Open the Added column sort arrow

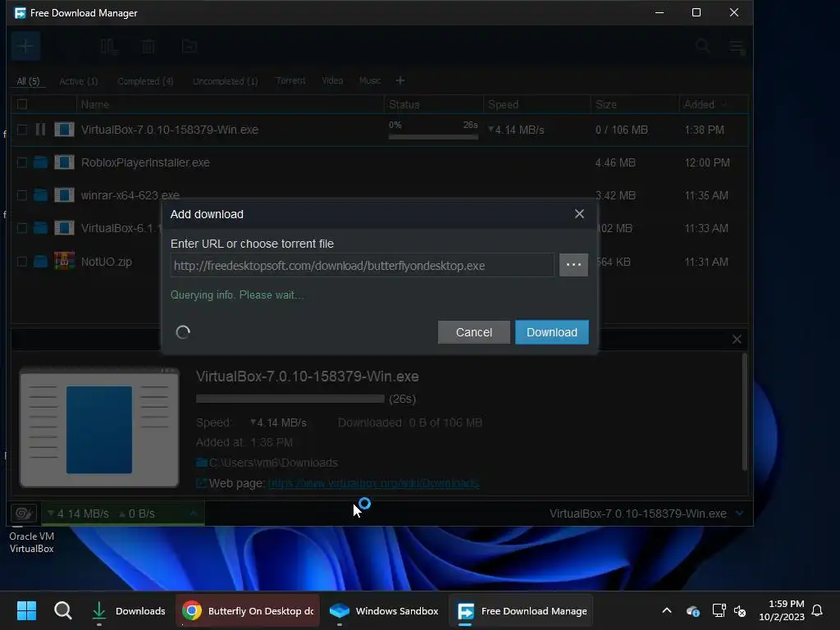[x=724, y=104]
